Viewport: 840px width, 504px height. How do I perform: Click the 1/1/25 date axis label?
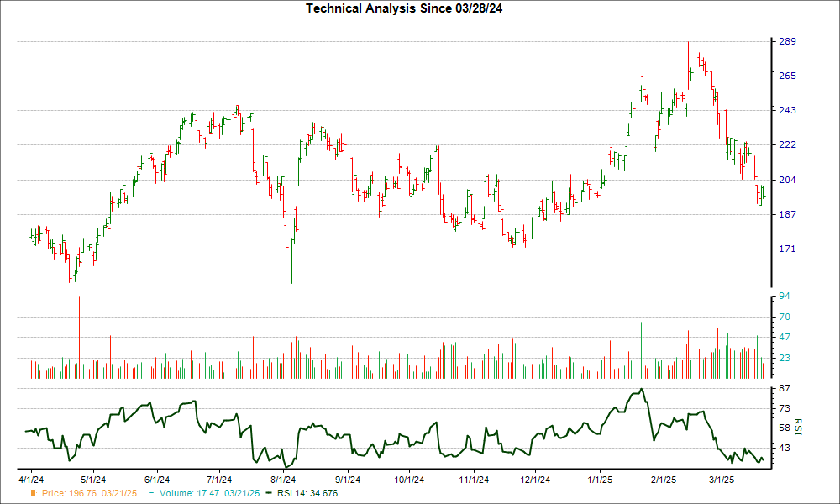coord(600,480)
